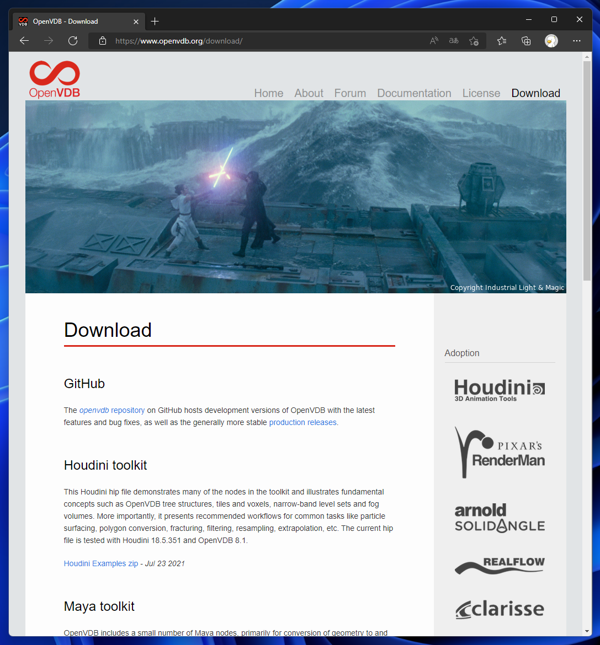Viewport: 600px width, 645px height.
Task: Open the Collections icon
Action: click(526, 41)
